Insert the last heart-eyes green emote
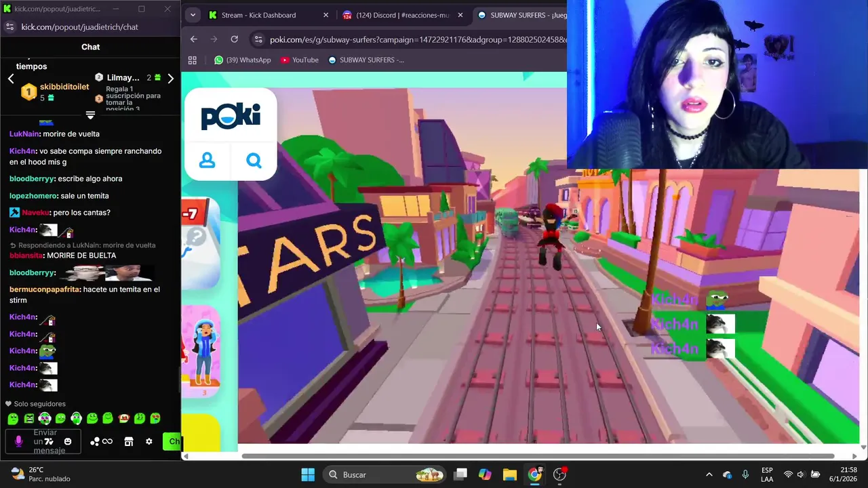 click(155, 419)
